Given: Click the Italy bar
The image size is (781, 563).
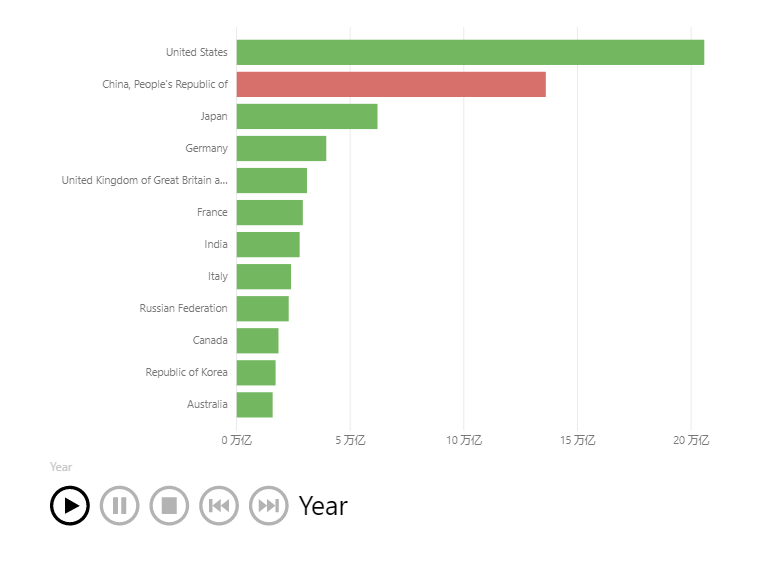Looking at the screenshot, I should [x=264, y=276].
